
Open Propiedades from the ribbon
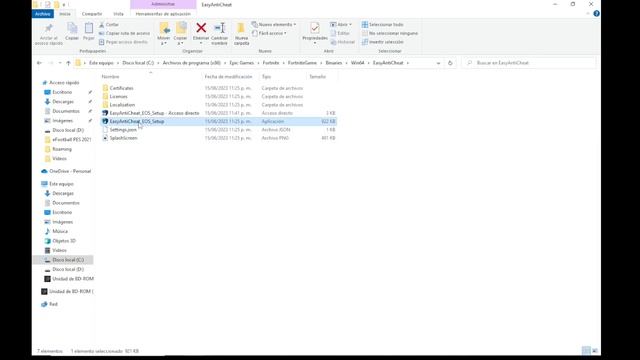tap(315, 32)
